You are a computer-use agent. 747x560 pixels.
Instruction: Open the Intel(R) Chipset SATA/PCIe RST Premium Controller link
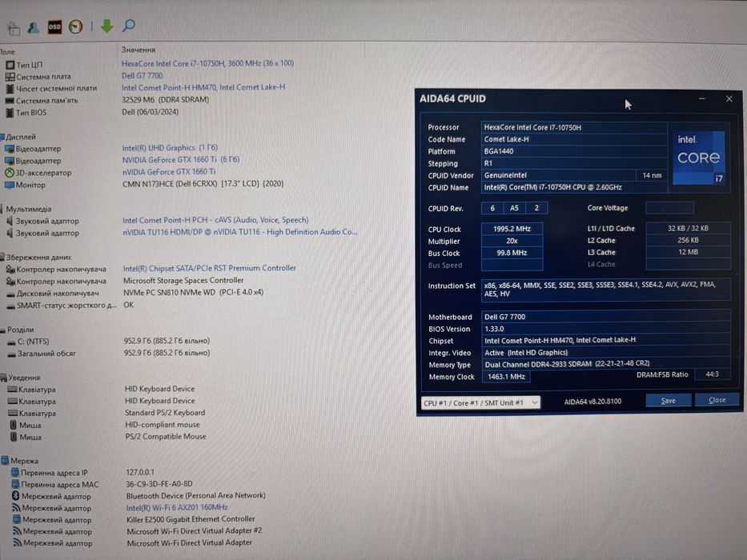click(210, 268)
